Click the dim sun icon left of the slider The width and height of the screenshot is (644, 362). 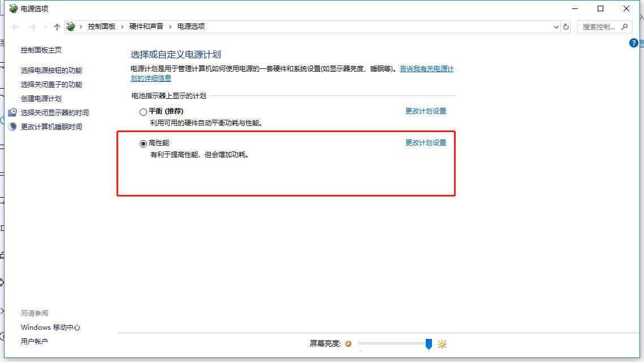[x=348, y=343]
